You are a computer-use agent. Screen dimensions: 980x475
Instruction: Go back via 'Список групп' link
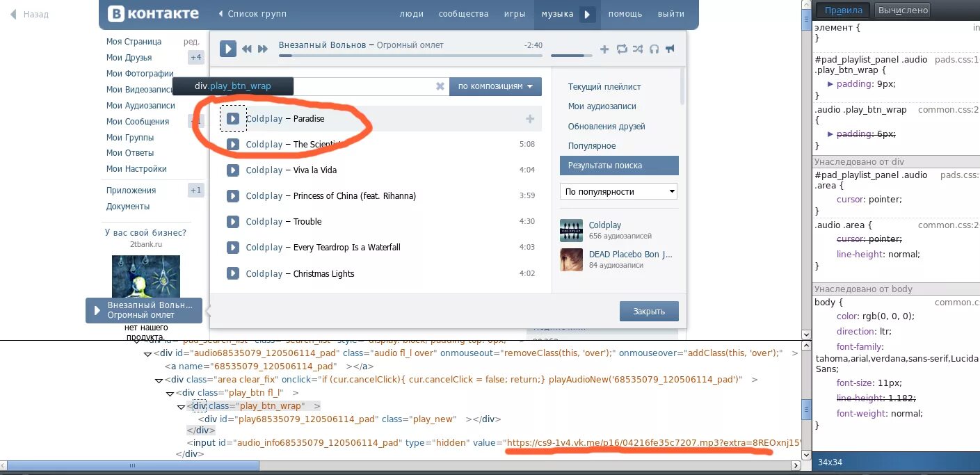click(x=252, y=14)
